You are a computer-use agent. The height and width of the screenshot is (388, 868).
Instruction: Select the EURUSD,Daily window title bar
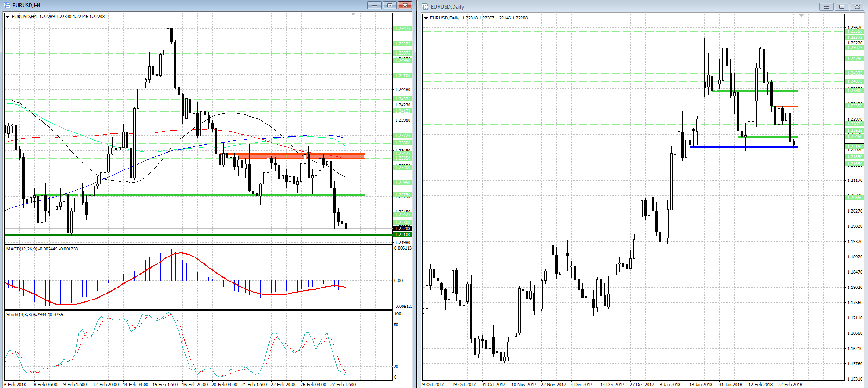point(602,7)
